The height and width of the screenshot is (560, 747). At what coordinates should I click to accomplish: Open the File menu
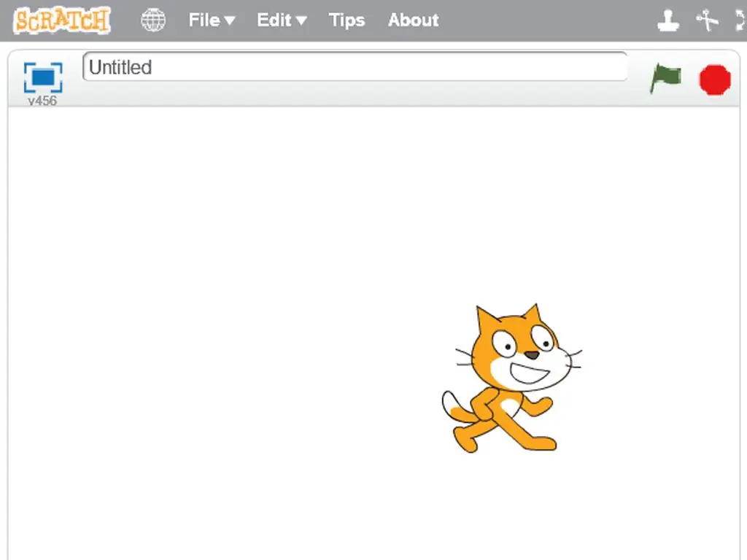[212, 20]
